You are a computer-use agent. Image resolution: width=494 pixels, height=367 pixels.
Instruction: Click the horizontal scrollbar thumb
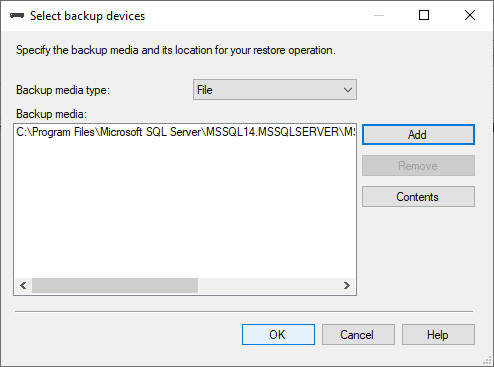coord(115,286)
